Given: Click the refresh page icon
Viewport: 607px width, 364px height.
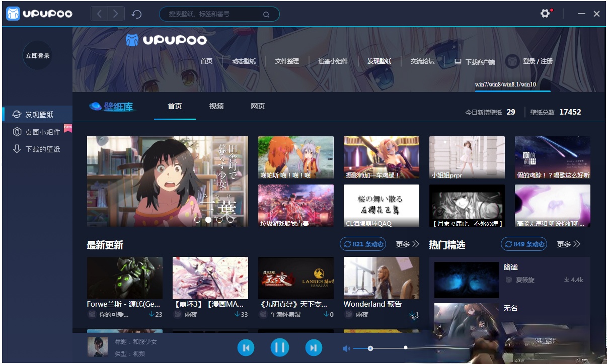Looking at the screenshot, I should pos(136,14).
